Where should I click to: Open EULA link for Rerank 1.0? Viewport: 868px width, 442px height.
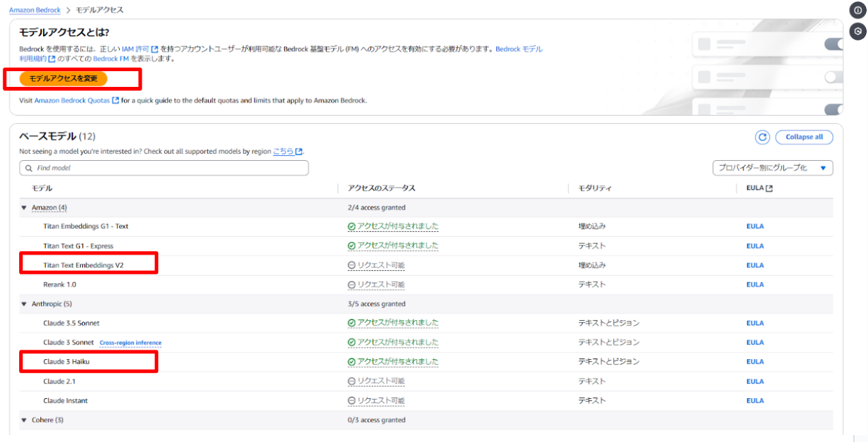click(x=755, y=285)
